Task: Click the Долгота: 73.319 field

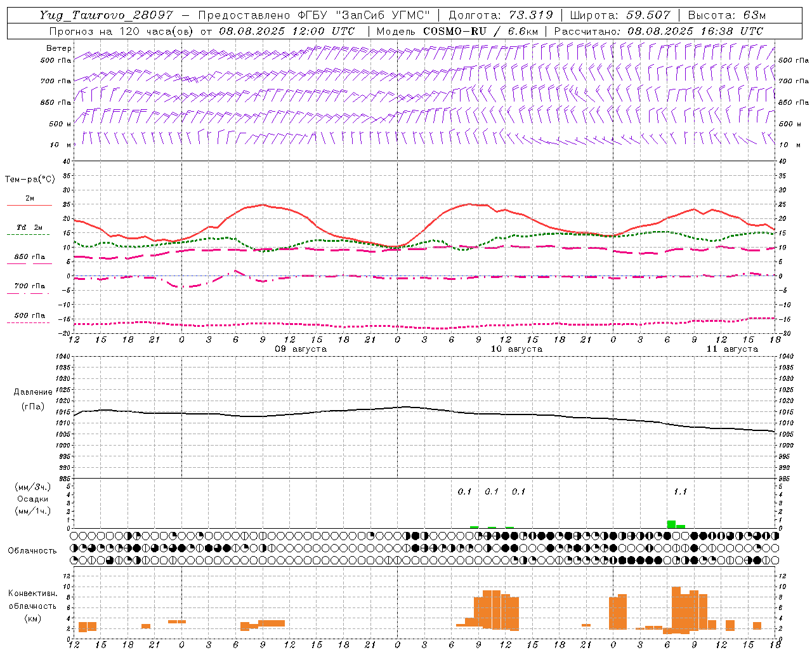Action: tap(501, 15)
